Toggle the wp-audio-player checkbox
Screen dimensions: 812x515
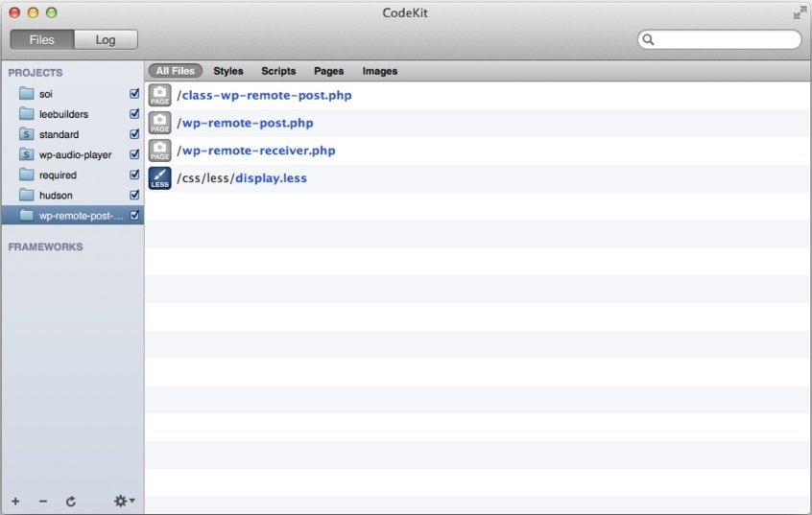[x=134, y=153]
